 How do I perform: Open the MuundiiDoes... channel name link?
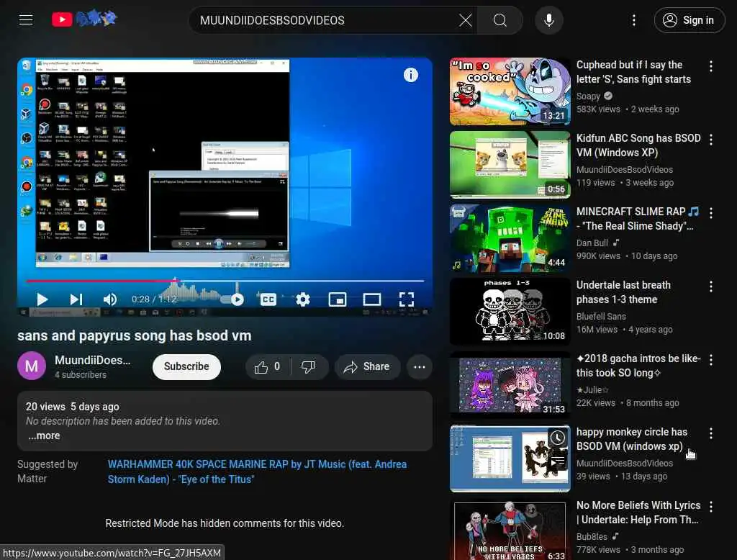pos(93,360)
